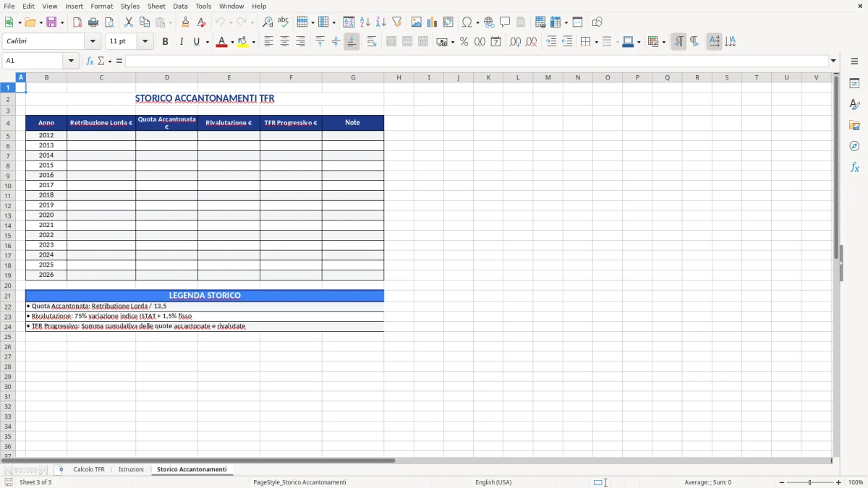The width and height of the screenshot is (868, 488).
Task: Click the Copy icon
Action: click(145, 22)
